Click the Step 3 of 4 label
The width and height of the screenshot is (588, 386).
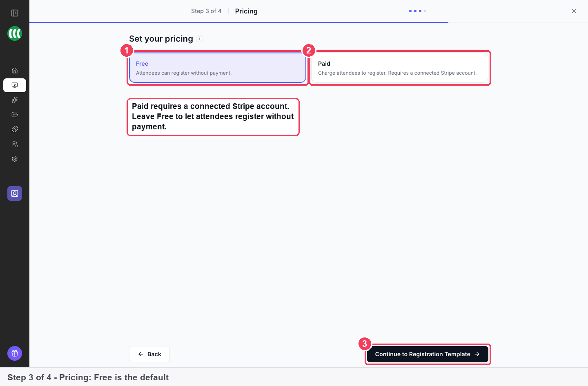206,11
